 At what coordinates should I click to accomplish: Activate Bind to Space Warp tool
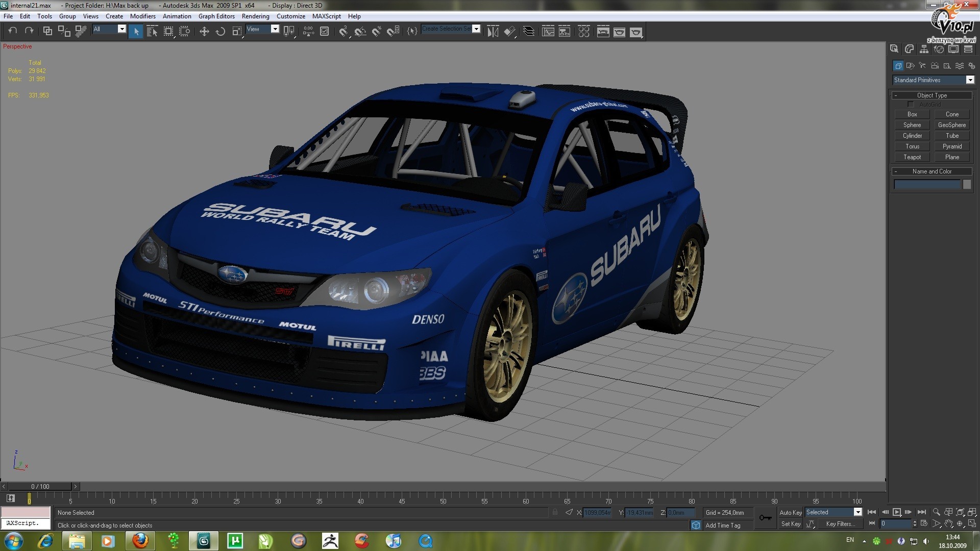[80, 31]
